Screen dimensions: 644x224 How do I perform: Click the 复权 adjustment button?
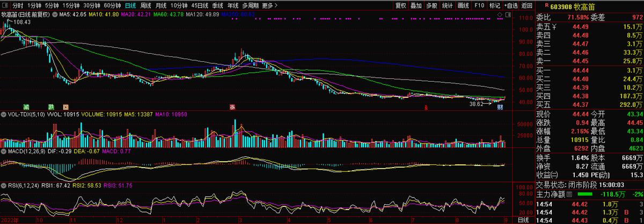401,5
